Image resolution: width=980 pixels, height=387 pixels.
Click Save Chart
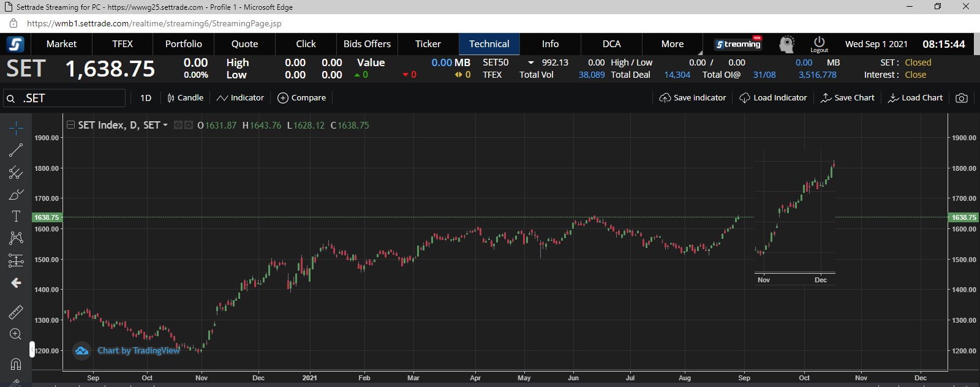pyautogui.click(x=848, y=98)
